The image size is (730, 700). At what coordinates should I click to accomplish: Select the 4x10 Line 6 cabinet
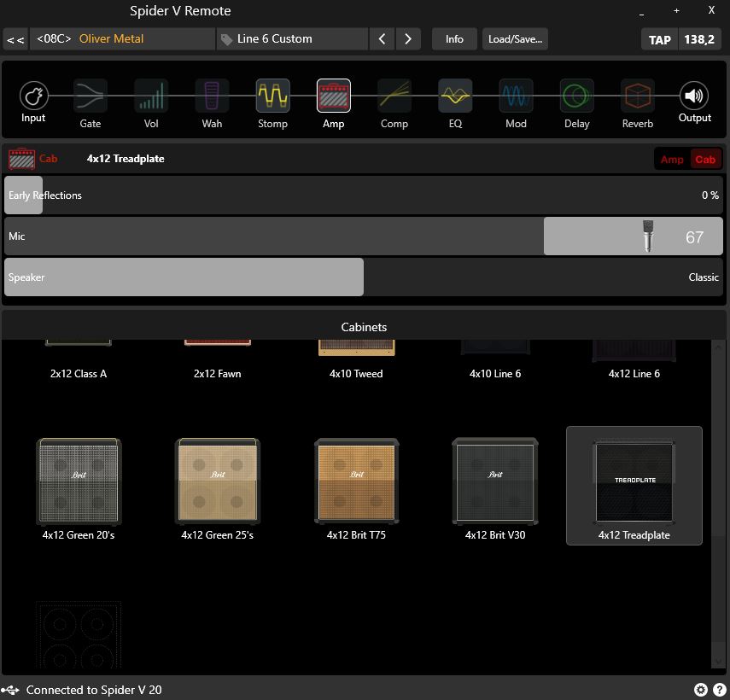[x=495, y=363]
